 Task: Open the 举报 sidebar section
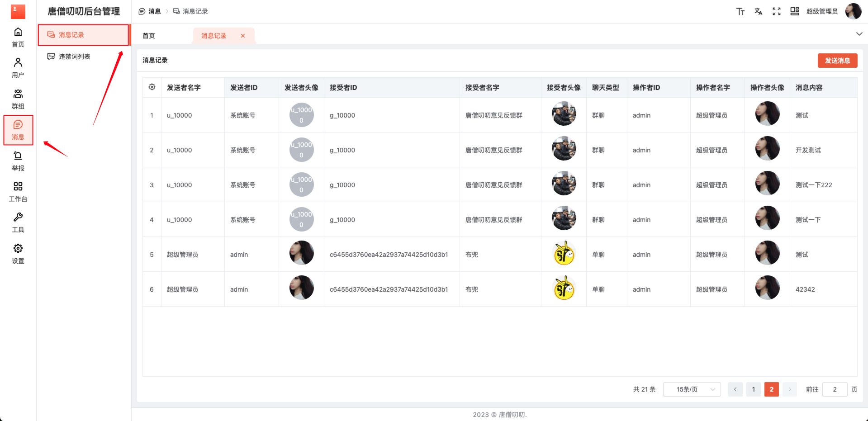click(18, 161)
